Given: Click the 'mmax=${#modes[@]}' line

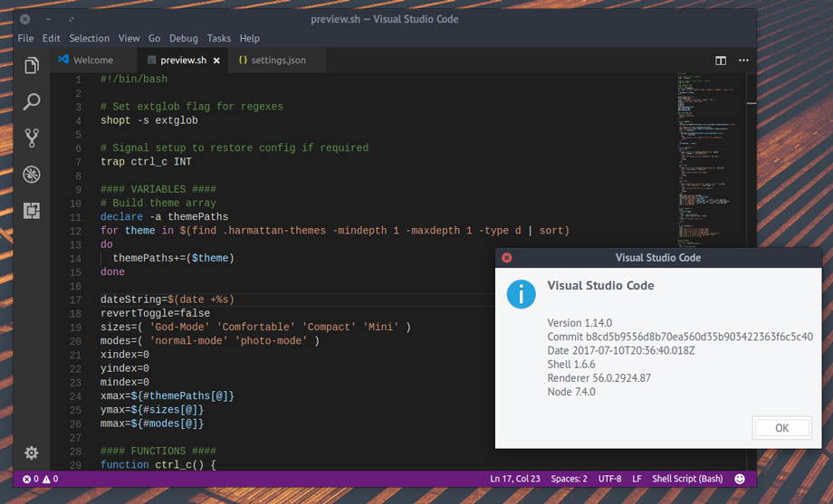Looking at the screenshot, I should point(152,423).
